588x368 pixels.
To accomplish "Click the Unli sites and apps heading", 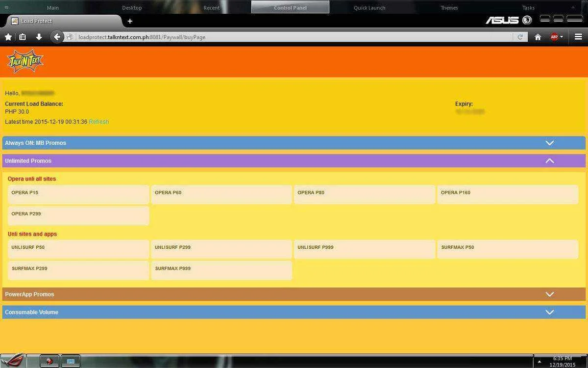I will click(x=32, y=234).
